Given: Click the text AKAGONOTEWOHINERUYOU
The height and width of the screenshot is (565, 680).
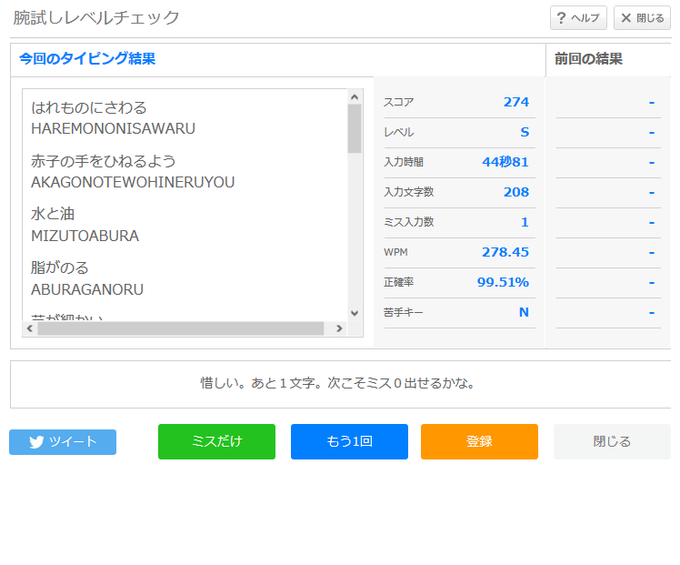Looking at the screenshot, I should (x=133, y=183).
